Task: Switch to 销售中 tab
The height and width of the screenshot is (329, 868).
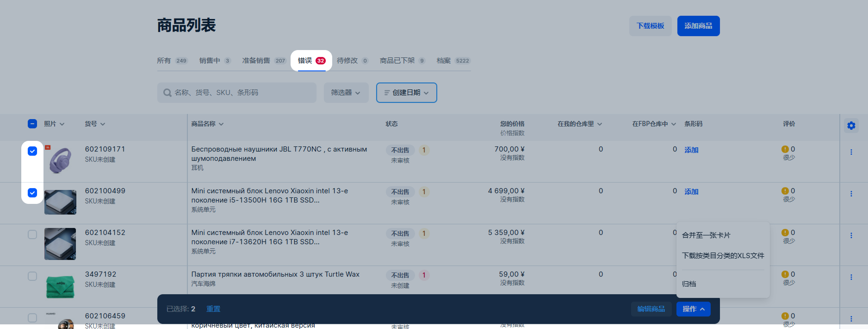Action: point(215,61)
